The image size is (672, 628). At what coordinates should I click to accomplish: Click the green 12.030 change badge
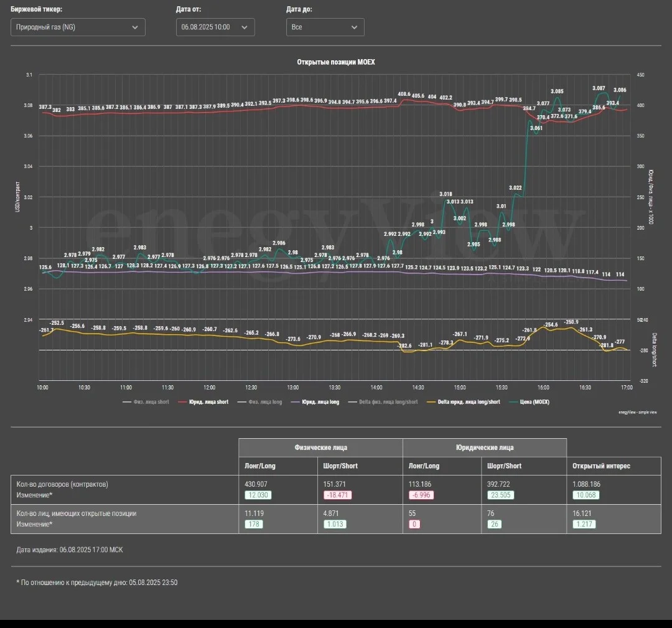point(258,495)
